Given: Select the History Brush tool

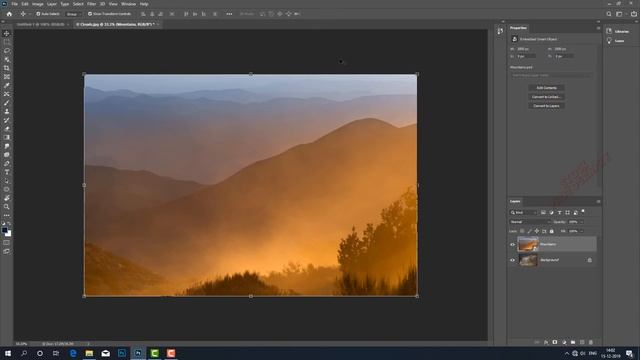Looking at the screenshot, I should 7,120.
